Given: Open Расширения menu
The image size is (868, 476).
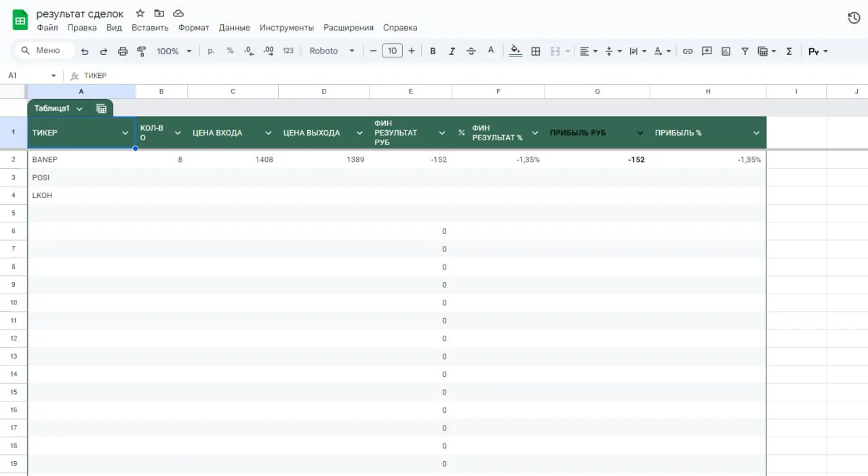Looking at the screenshot, I should (x=349, y=28).
